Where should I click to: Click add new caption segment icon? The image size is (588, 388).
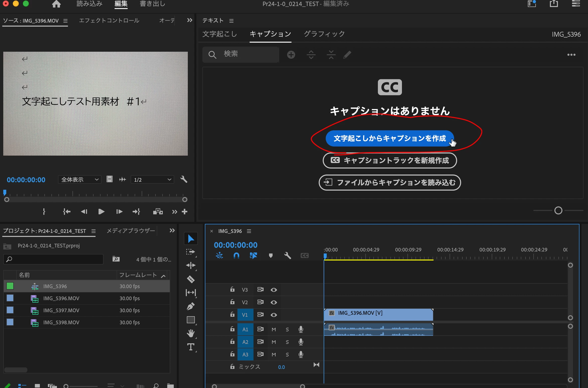pyautogui.click(x=291, y=55)
